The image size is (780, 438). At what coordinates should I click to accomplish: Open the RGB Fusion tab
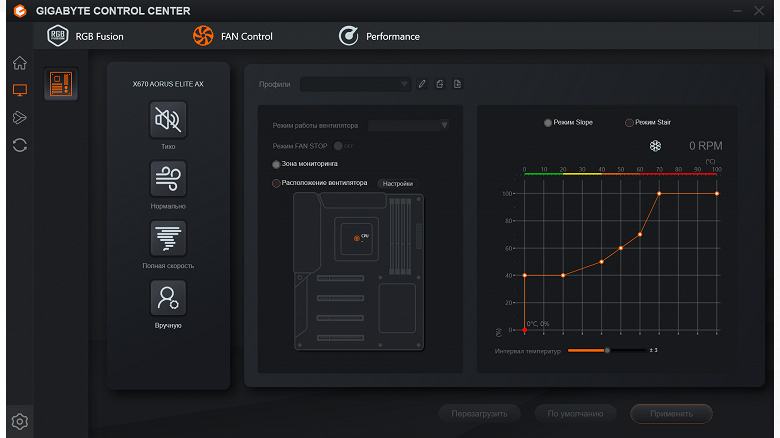(85, 36)
